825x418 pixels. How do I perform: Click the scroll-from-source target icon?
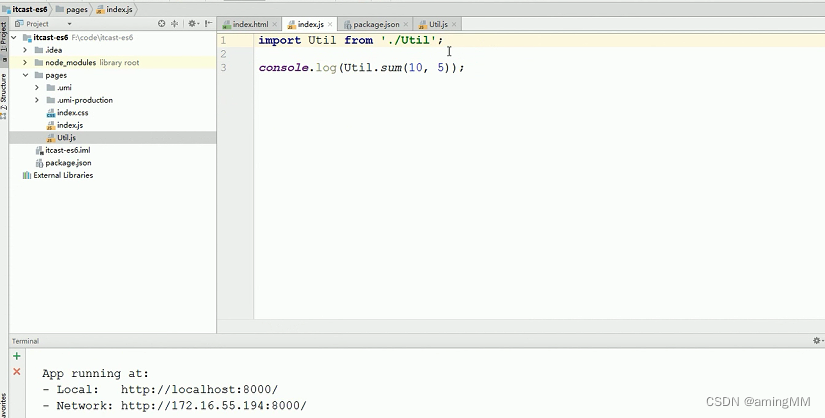click(162, 24)
